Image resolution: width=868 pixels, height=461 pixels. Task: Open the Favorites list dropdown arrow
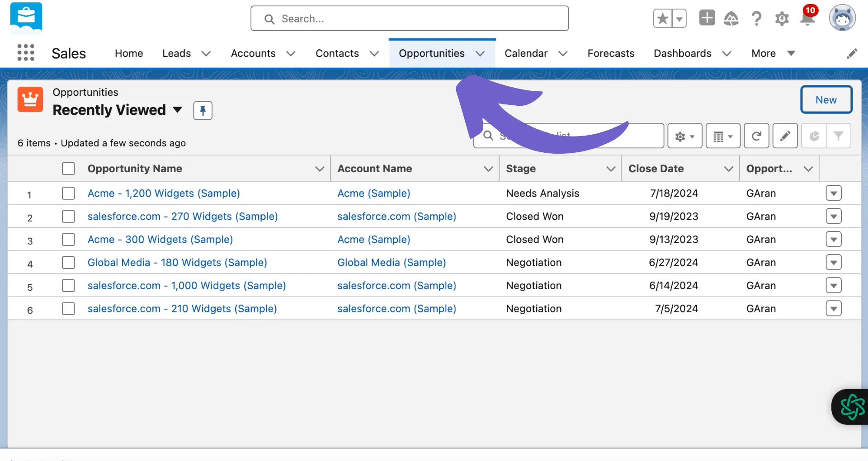tap(679, 19)
